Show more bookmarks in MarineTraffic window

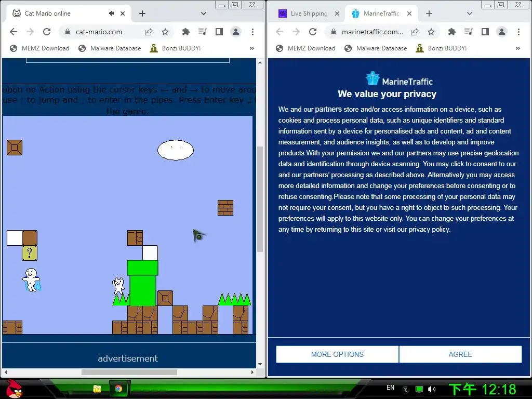coord(518,48)
